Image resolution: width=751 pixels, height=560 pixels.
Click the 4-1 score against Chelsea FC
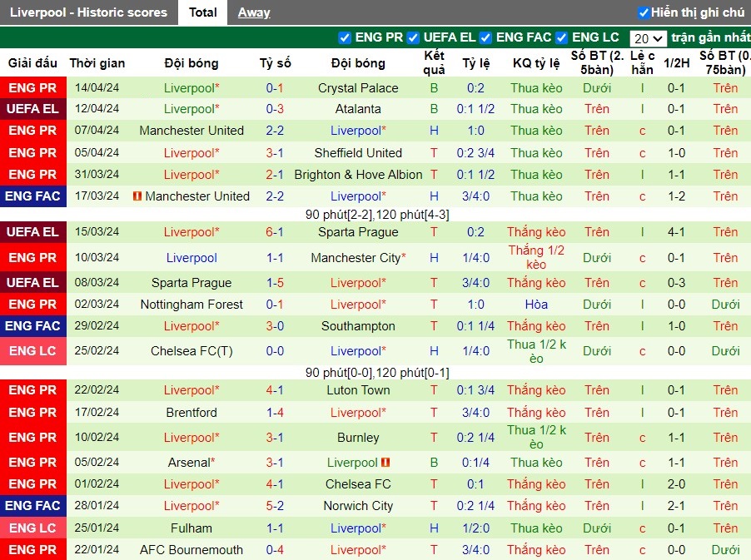click(x=275, y=484)
